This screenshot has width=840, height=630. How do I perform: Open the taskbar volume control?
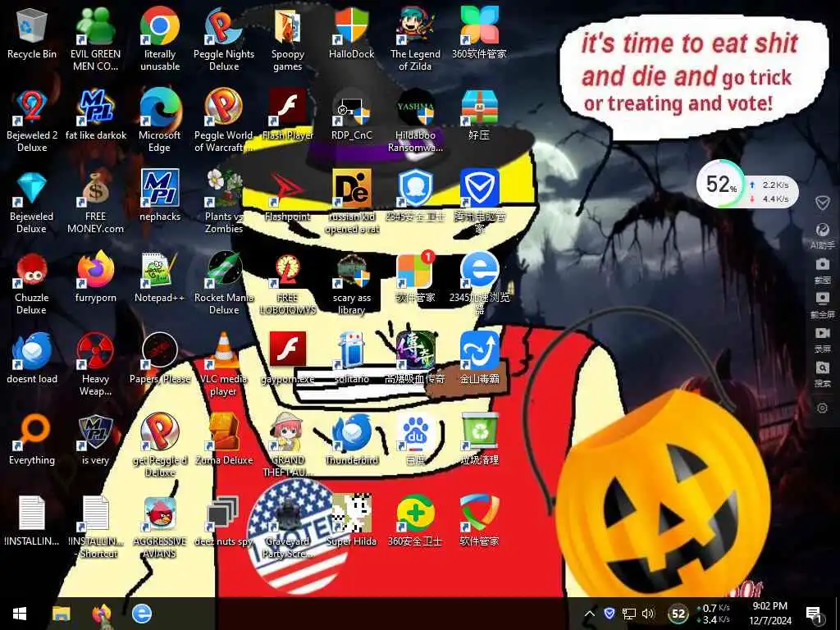coord(648,614)
